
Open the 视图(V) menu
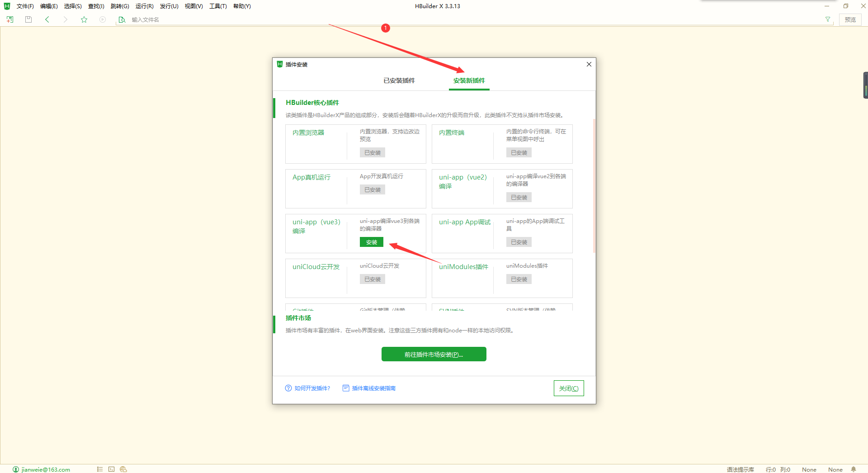(x=193, y=6)
